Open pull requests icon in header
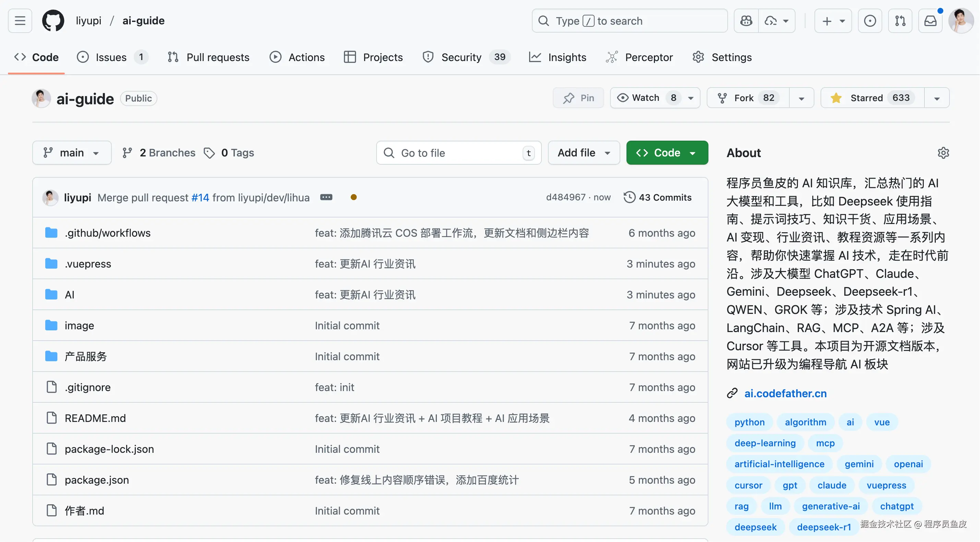The height and width of the screenshot is (542, 980). [x=900, y=21]
